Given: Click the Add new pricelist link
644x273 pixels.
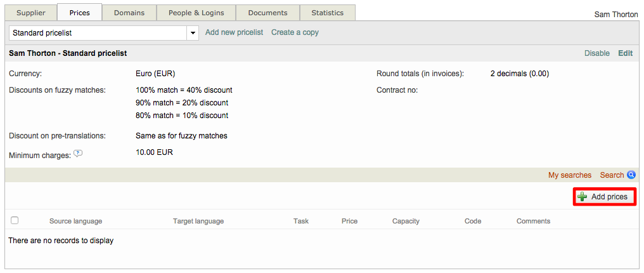Looking at the screenshot, I should [234, 32].
